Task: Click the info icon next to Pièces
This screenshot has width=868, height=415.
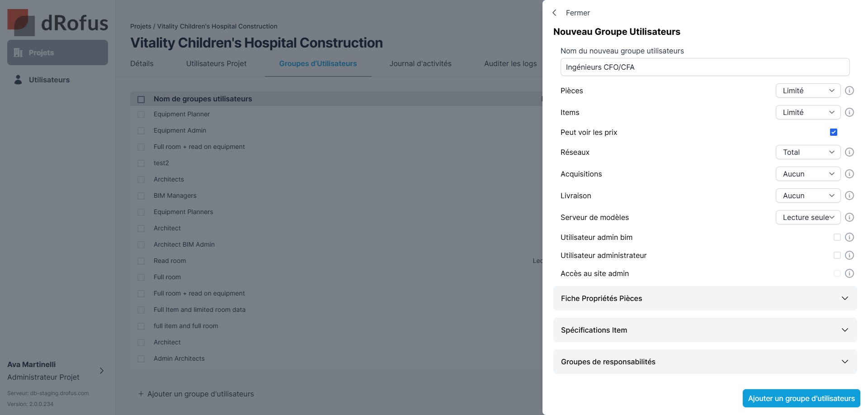Action: tap(849, 91)
